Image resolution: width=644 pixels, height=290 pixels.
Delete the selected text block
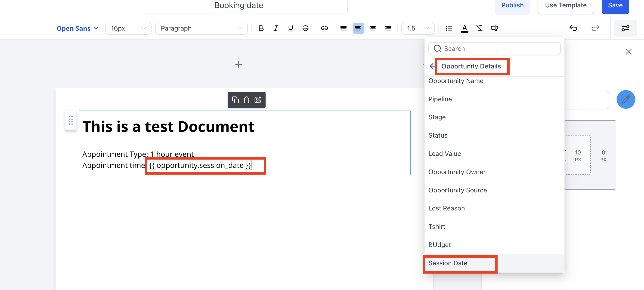[x=247, y=100]
